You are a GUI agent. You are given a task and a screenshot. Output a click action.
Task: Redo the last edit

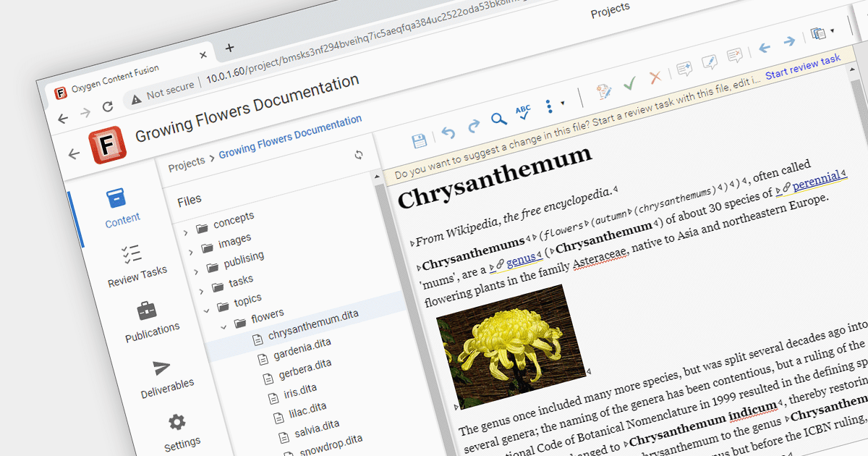pyautogui.click(x=474, y=126)
